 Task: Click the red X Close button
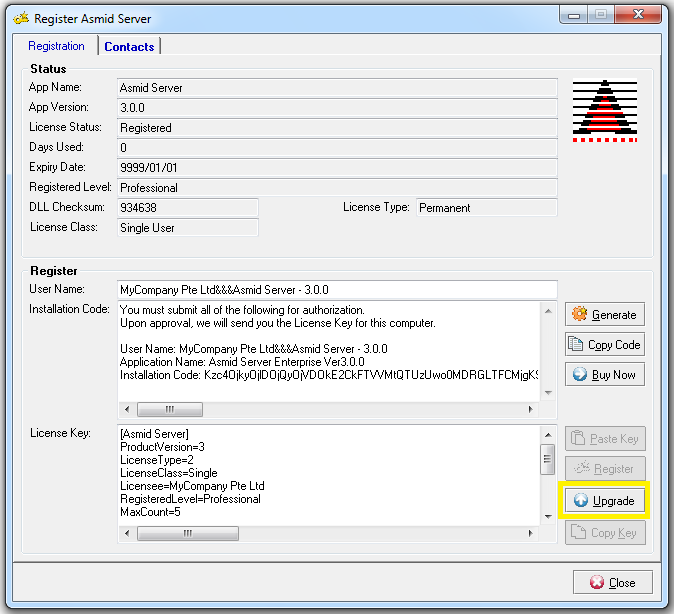tap(612, 582)
